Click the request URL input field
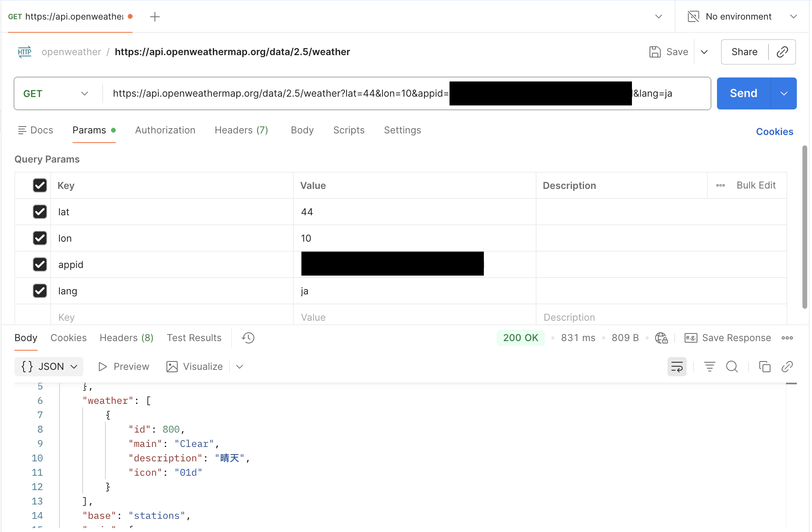Viewport: 812px width, 532px height. 406,93
